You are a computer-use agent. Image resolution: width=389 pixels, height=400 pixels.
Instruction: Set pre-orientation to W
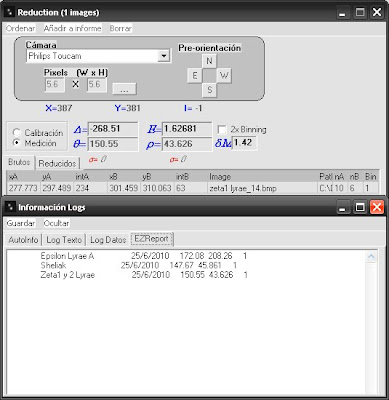point(224,75)
